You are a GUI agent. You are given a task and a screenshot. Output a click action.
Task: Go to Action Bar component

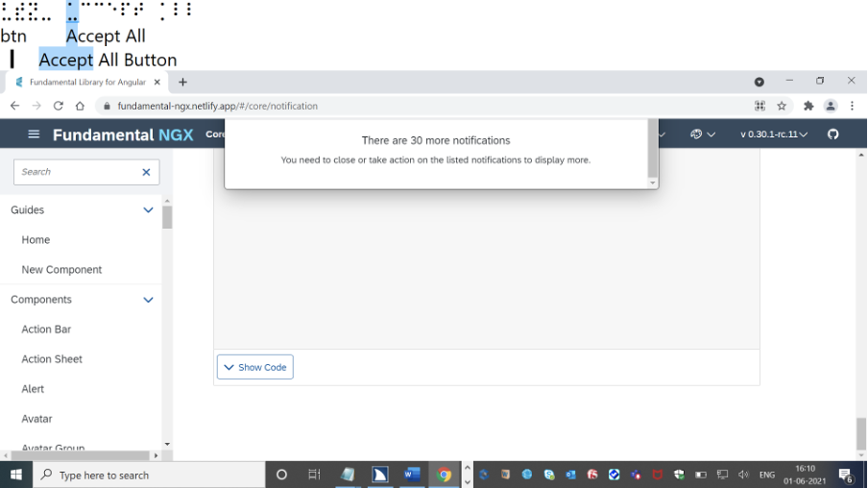click(x=46, y=329)
